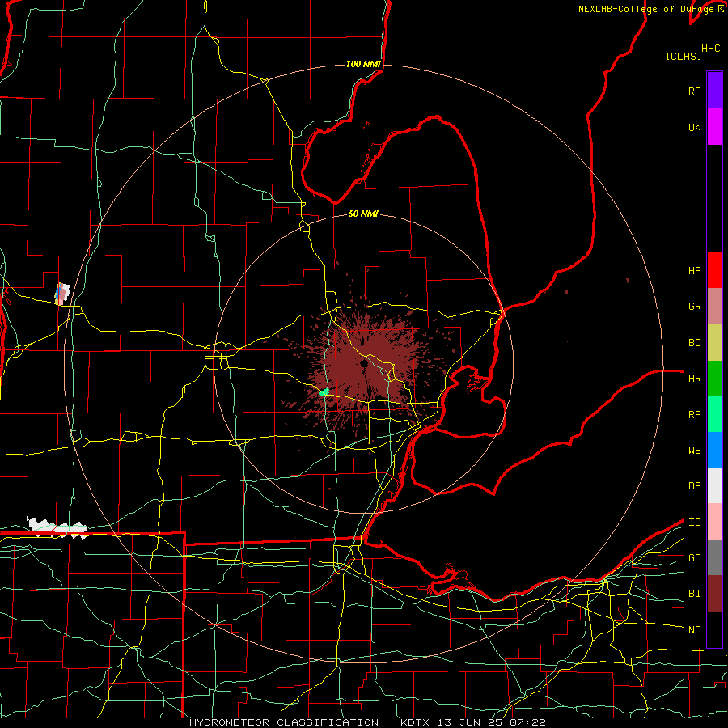The width and height of the screenshot is (728, 728).
Task: Click the BD legend label
Action: 695,343
